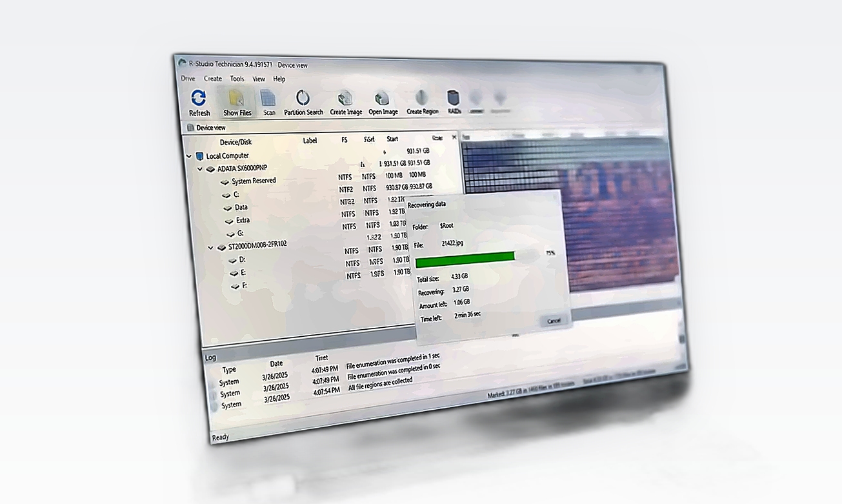
Task: Select the Create Region toolbar icon
Action: 421,97
